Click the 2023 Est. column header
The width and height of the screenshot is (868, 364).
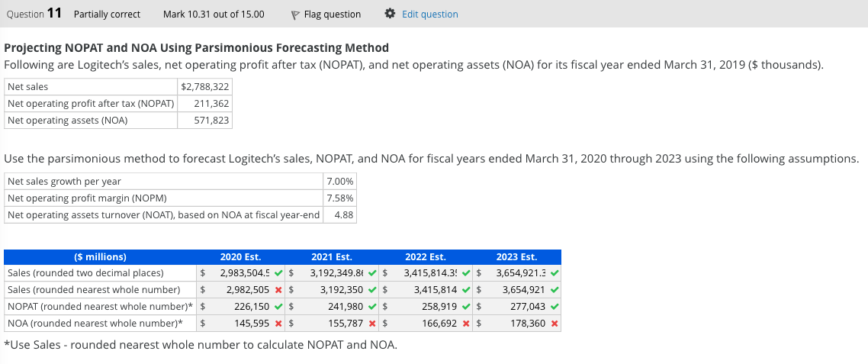pos(516,257)
